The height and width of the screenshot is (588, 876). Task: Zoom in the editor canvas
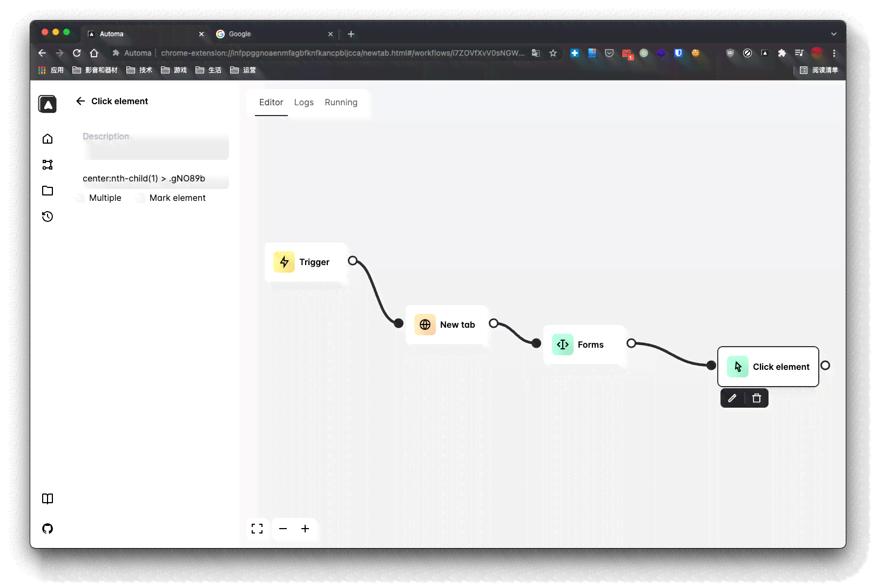pyautogui.click(x=305, y=529)
